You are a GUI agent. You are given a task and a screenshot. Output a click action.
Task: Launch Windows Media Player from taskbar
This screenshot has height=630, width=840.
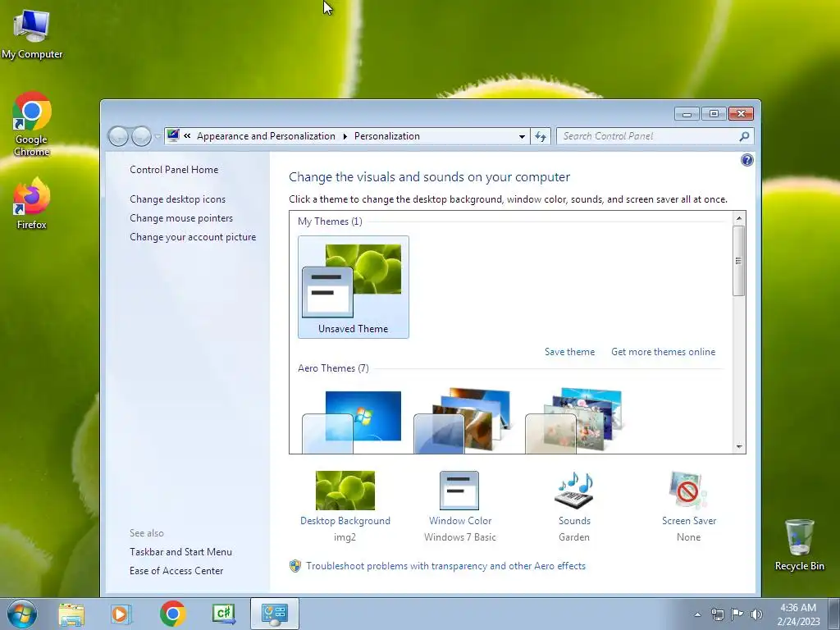[x=121, y=614]
